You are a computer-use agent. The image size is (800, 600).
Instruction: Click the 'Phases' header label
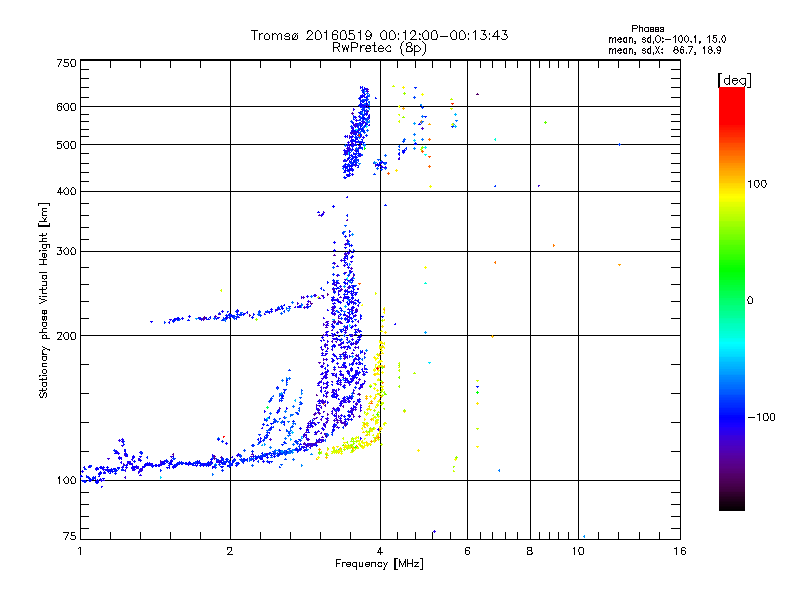click(647, 29)
